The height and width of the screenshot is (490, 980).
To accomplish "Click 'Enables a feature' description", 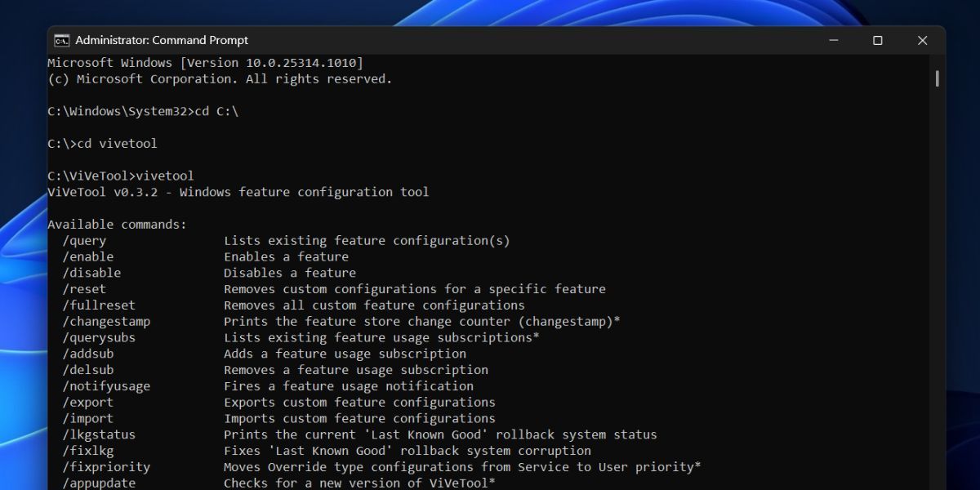I will click(286, 256).
